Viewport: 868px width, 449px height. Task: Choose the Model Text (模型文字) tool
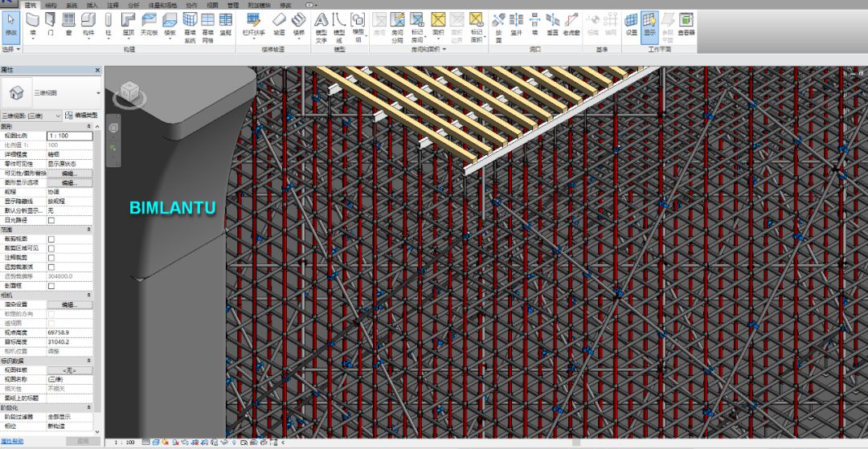(321, 27)
